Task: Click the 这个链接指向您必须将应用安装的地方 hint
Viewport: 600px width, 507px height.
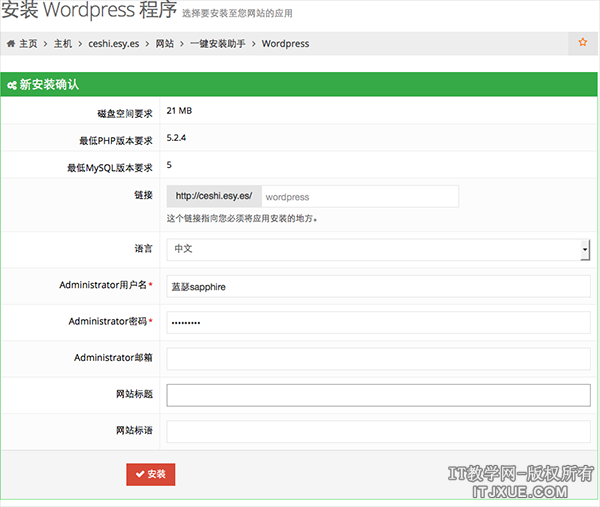Action: pyautogui.click(x=242, y=219)
